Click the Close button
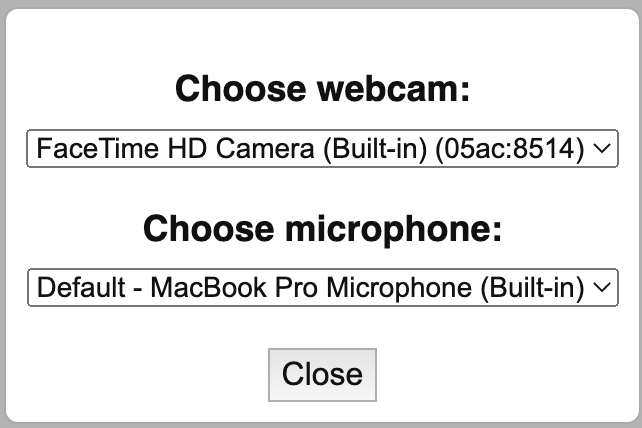 pos(322,374)
